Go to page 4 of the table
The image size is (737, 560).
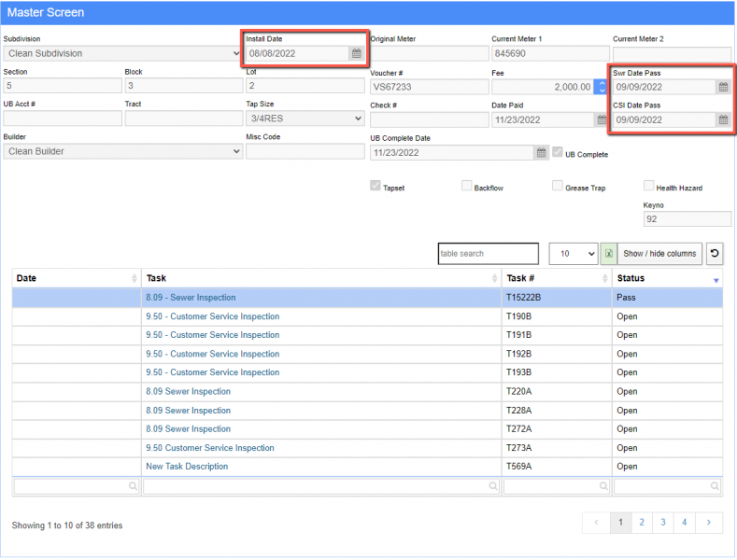(x=684, y=523)
